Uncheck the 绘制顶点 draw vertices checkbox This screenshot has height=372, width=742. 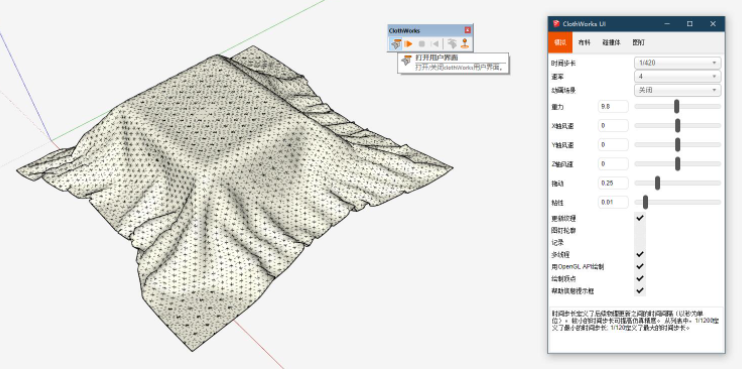(640, 279)
